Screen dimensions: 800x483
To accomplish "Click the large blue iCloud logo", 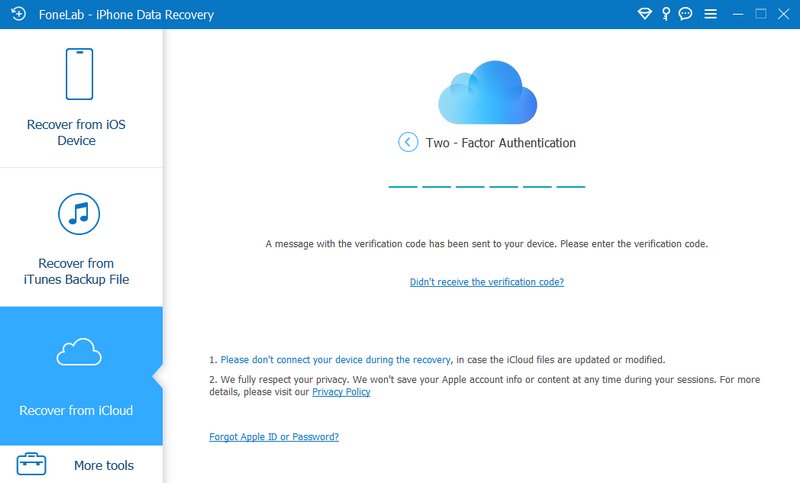I will pyautogui.click(x=487, y=92).
